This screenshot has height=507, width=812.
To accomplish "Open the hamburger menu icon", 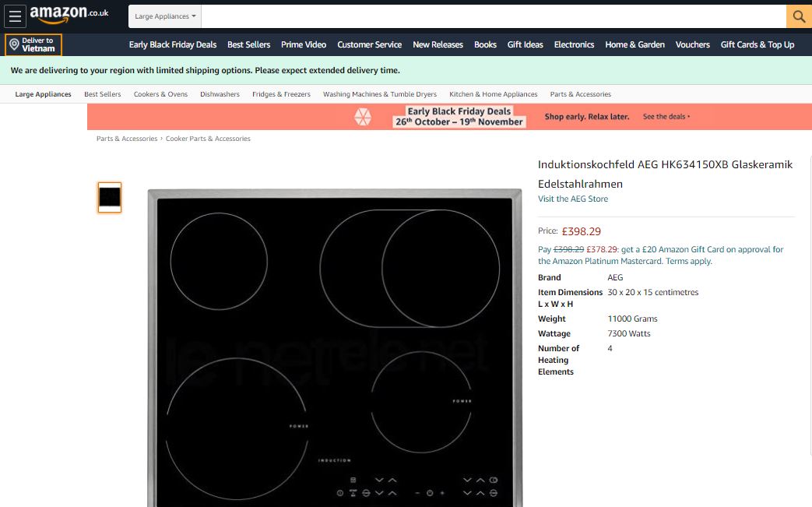I will click(15, 16).
